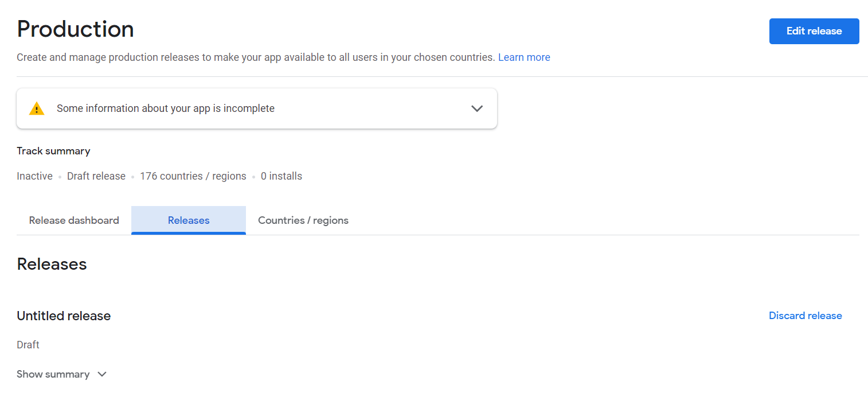Click the Inactive status in Track summary
This screenshot has width=868, height=400.
(34, 176)
